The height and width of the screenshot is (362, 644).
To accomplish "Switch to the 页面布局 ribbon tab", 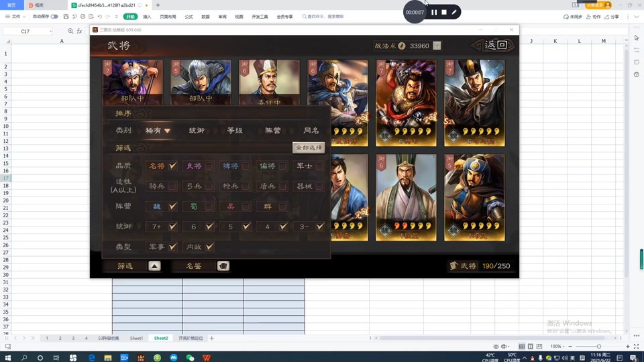I will [168, 17].
